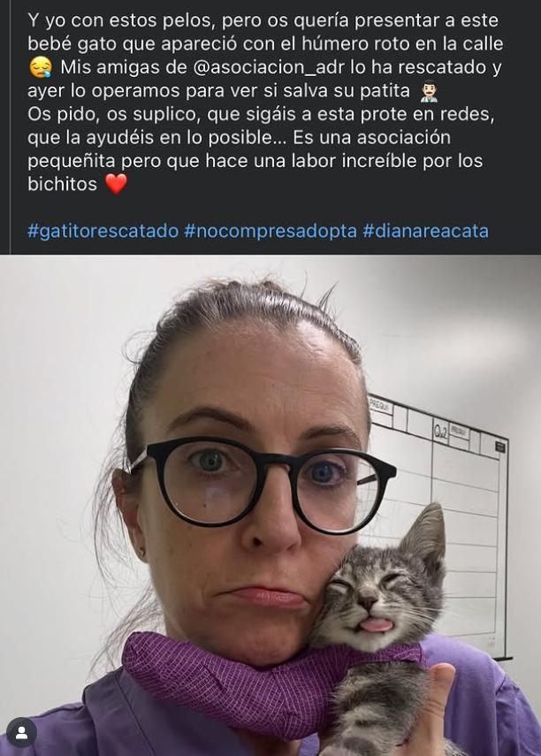Click the word 'bichitos' in the caption
The height and width of the screenshot is (756, 541).
pos(62,184)
